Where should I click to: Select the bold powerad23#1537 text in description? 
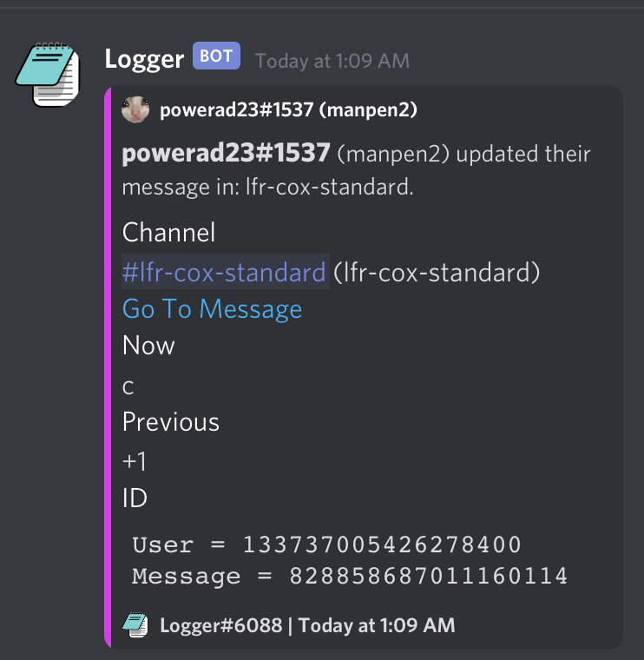tap(226, 152)
